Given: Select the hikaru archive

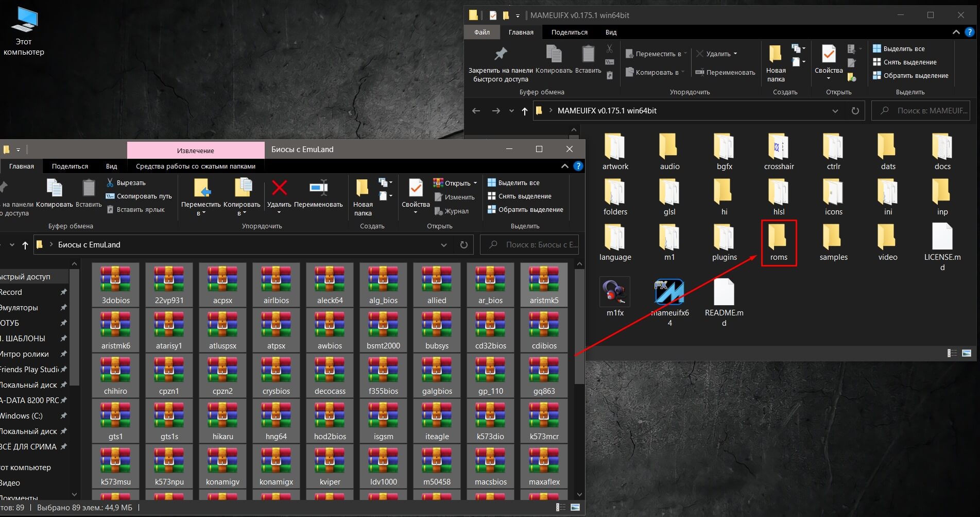Looking at the screenshot, I should [x=222, y=421].
